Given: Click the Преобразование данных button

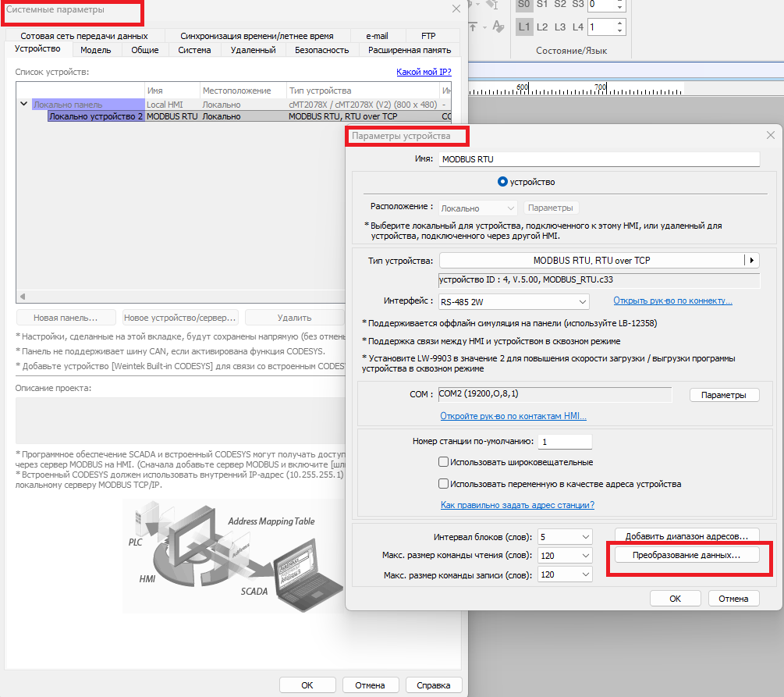Looking at the screenshot, I should tap(687, 555).
